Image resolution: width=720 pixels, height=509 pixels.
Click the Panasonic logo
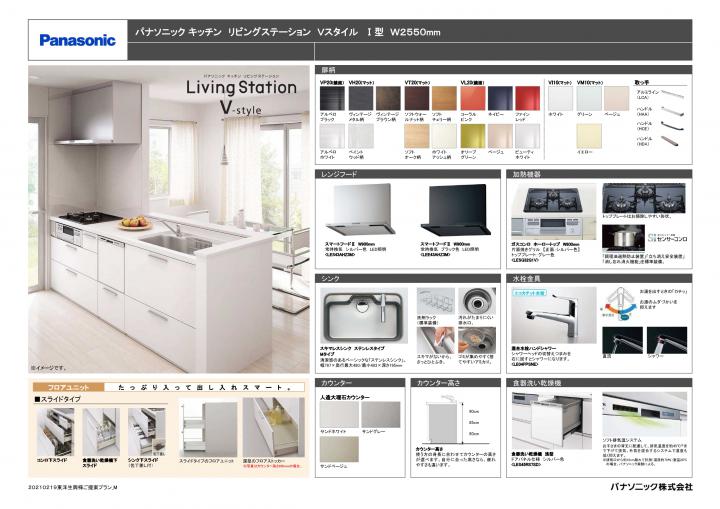pos(77,40)
